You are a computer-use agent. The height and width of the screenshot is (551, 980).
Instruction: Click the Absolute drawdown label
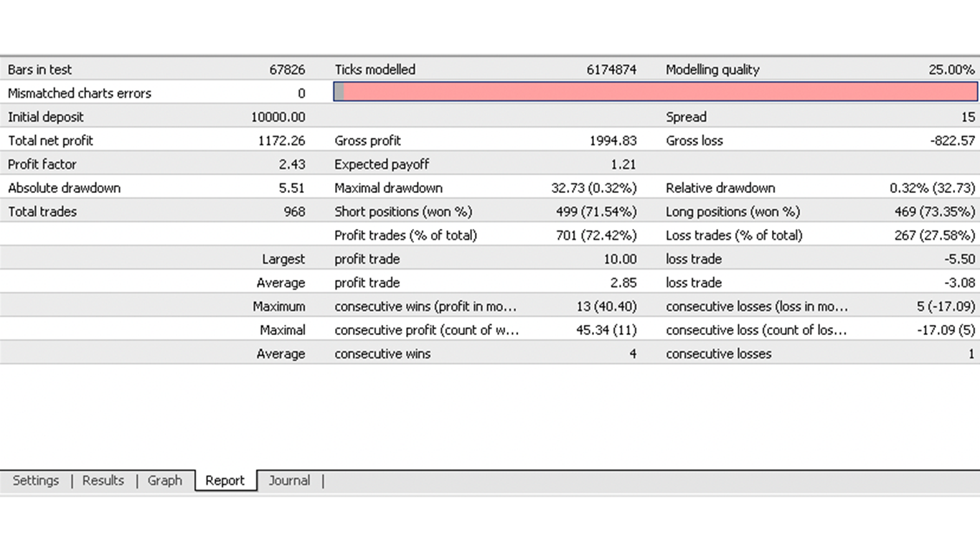coord(65,188)
